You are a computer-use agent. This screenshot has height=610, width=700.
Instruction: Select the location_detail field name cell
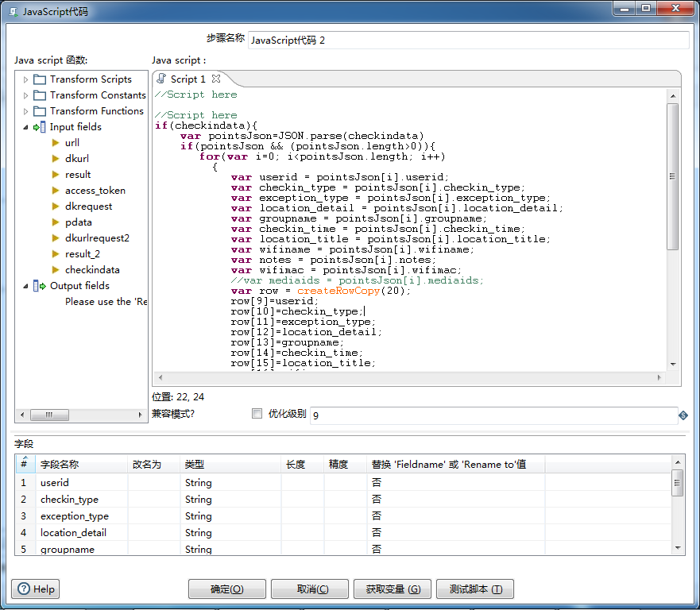point(82,533)
